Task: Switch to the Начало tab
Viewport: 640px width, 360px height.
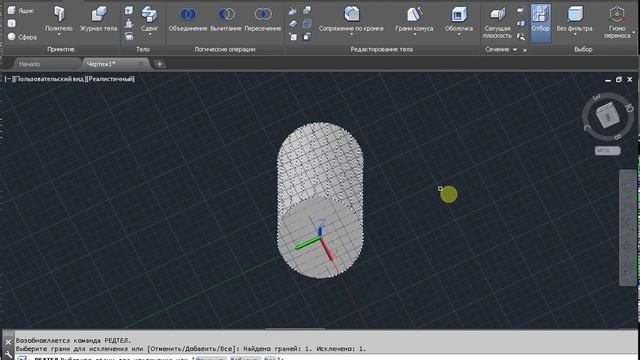Action: tap(29, 64)
